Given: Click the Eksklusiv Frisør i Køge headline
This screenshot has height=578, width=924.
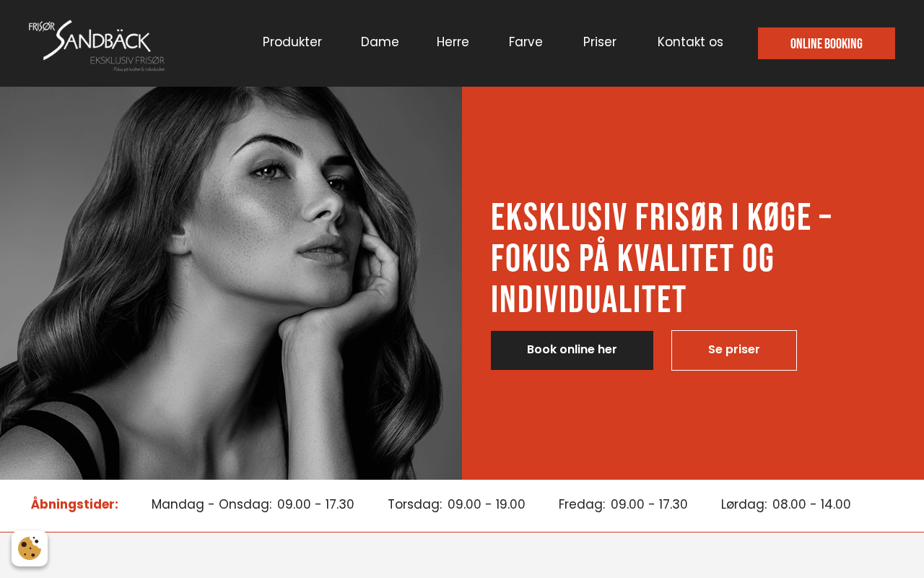Looking at the screenshot, I should pyautogui.click(x=662, y=258).
